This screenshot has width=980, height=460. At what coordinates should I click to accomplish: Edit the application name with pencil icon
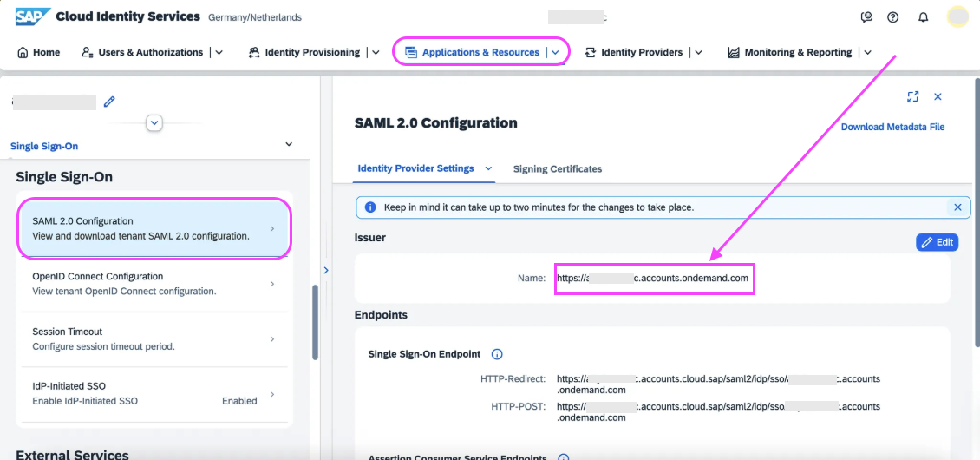109,102
